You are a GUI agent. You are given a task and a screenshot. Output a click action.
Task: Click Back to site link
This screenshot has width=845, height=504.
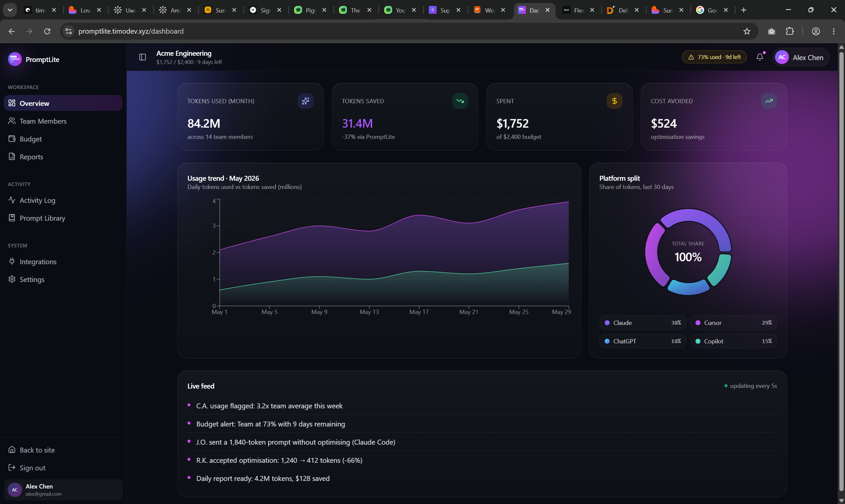point(63,450)
